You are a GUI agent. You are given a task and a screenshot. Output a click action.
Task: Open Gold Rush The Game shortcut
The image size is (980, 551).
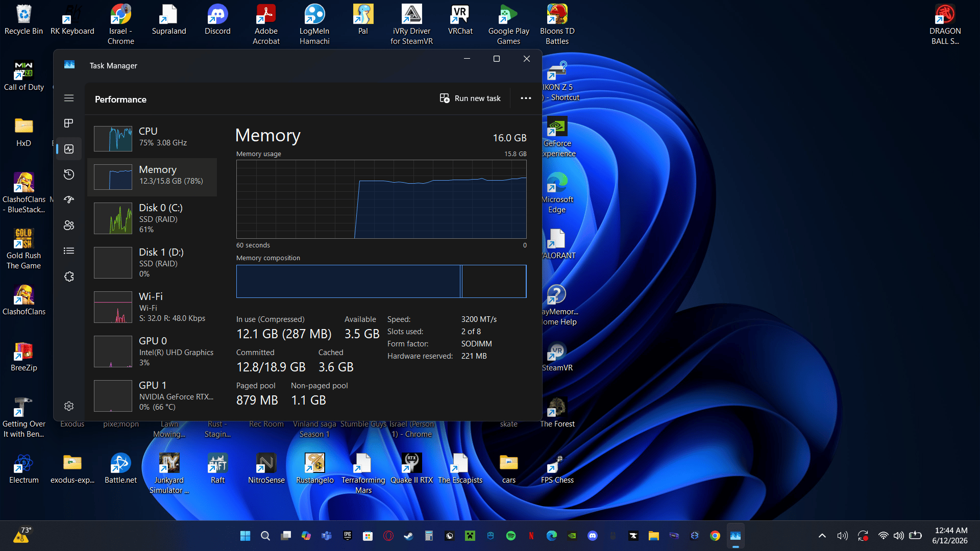point(23,249)
